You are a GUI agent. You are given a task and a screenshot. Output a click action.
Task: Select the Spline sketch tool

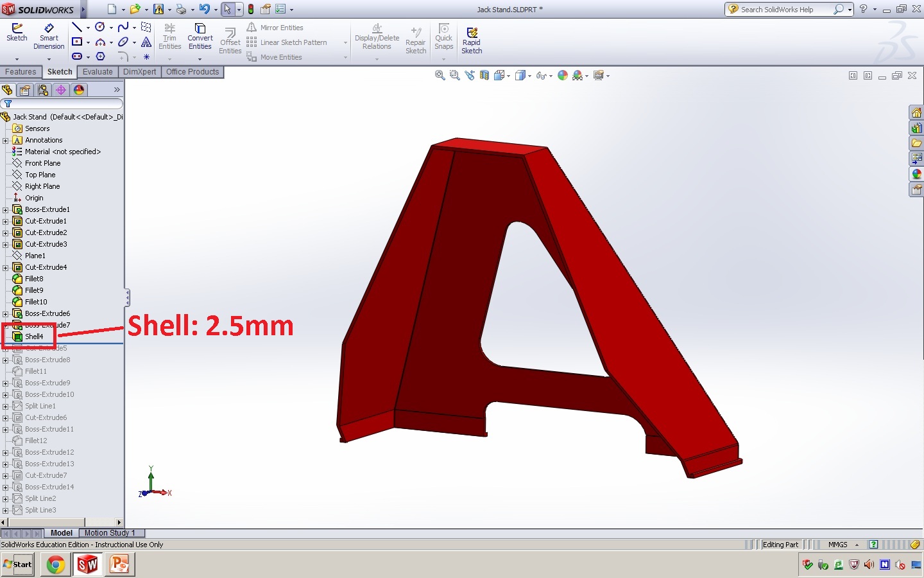click(123, 27)
